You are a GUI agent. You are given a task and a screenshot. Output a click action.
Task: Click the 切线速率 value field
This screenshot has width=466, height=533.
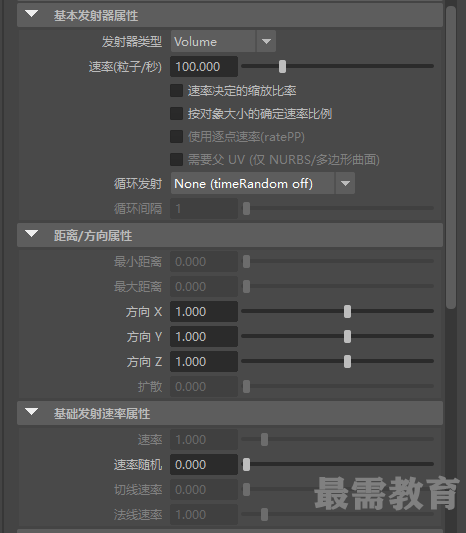coord(204,489)
